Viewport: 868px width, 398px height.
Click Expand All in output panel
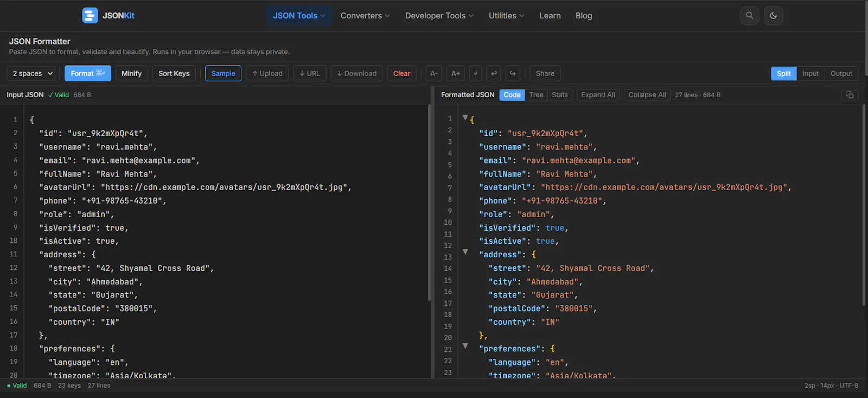(x=598, y=95)
